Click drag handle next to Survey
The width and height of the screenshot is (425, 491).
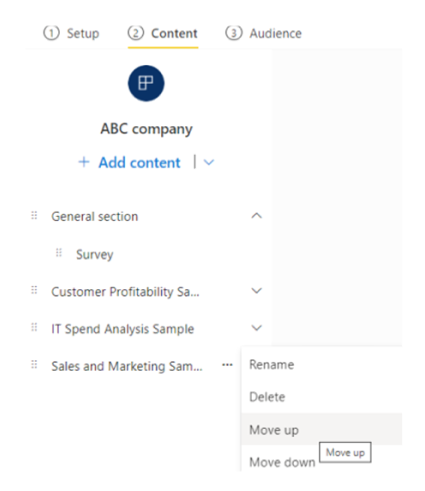click(x=59, y=253)
